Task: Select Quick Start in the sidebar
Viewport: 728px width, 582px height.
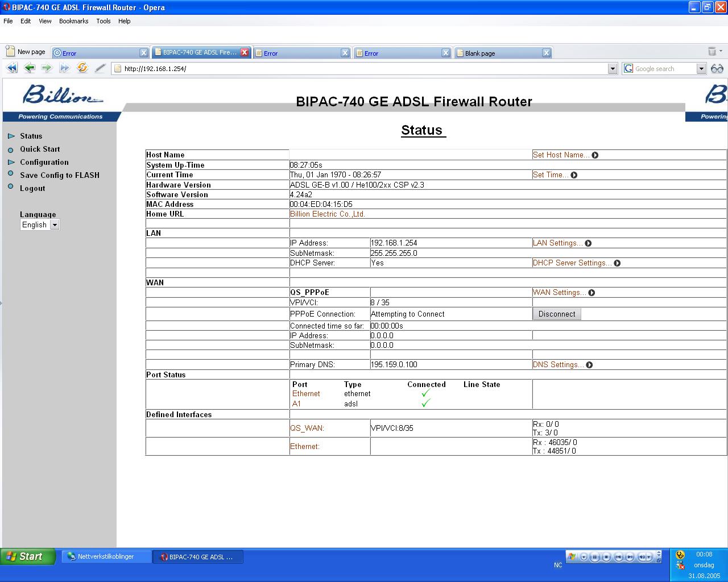Action: tap(40, 149)
